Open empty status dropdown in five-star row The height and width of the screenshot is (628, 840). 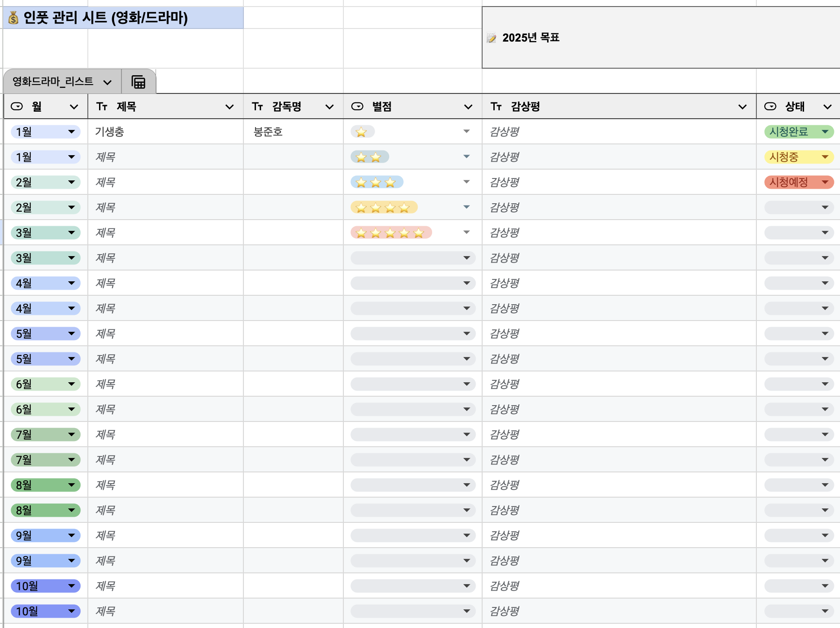(799, 233)
